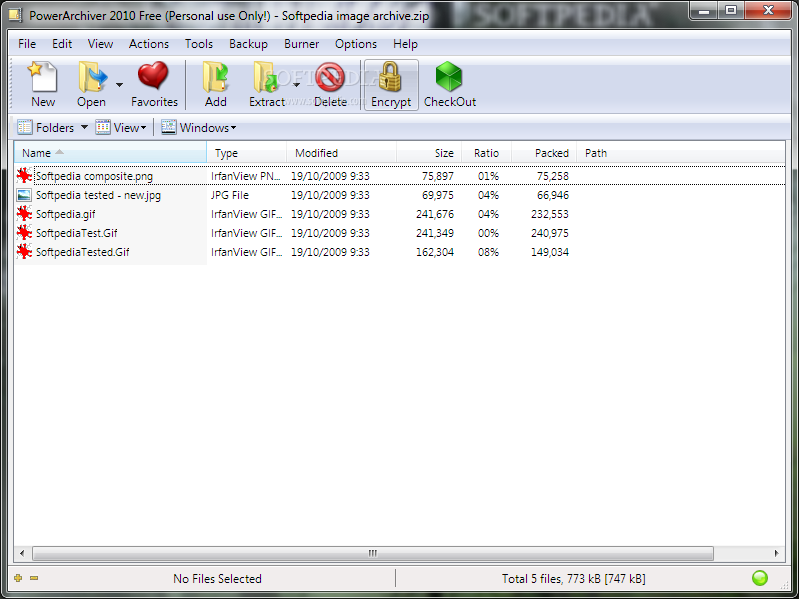
Task: Select the file Softpedia.gif
Action: coord(65,214)
